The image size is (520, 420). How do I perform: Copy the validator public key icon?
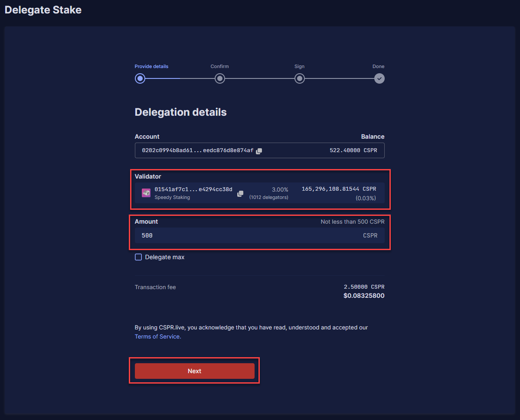[x=240, y=193]
